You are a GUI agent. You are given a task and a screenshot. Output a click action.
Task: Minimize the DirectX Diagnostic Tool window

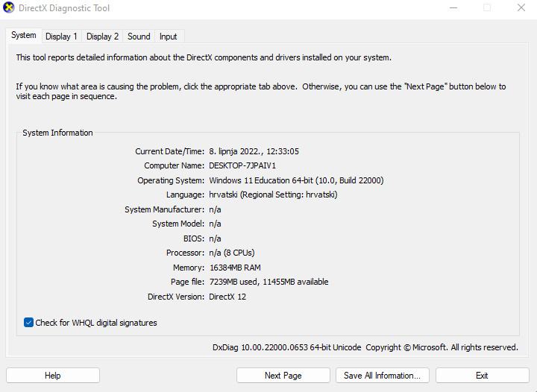coord(453,8)
